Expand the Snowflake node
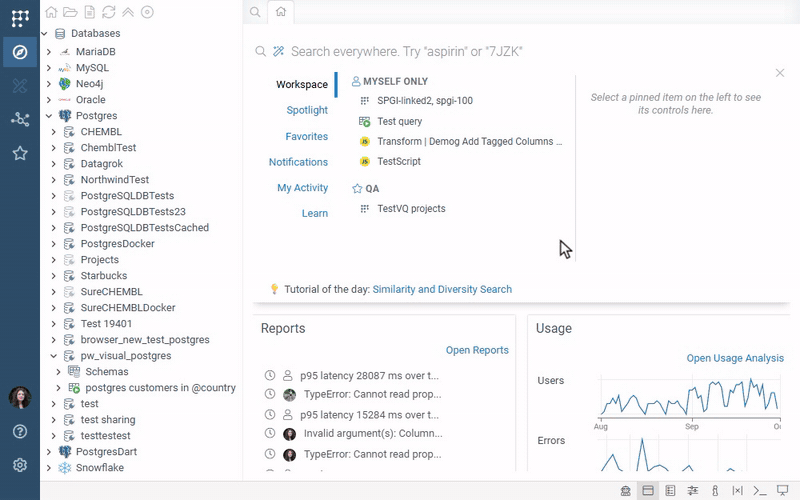This screenshot has height=500, width=800. point(49,467)
